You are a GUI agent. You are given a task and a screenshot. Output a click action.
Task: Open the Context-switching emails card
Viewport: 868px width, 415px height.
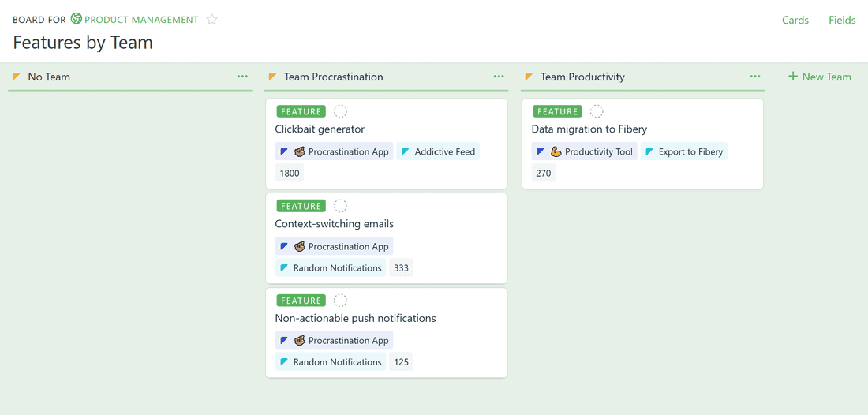(335, 224)
